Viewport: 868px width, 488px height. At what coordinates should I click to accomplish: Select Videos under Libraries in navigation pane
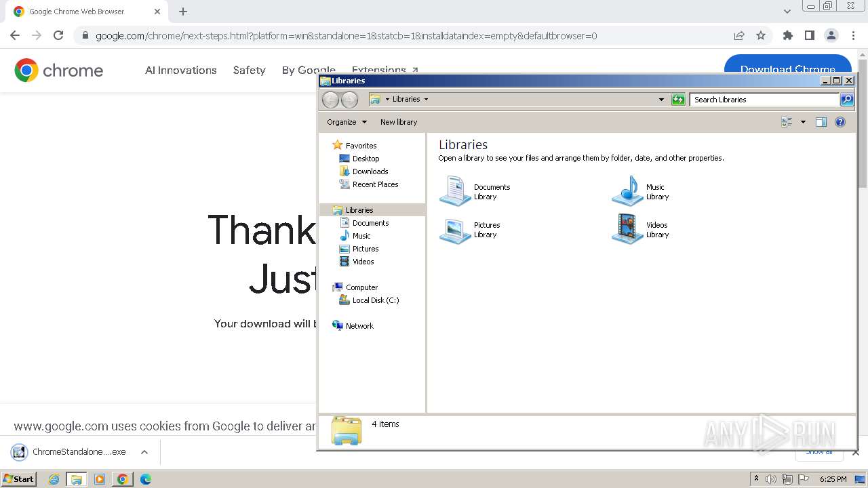pos(363,262)
